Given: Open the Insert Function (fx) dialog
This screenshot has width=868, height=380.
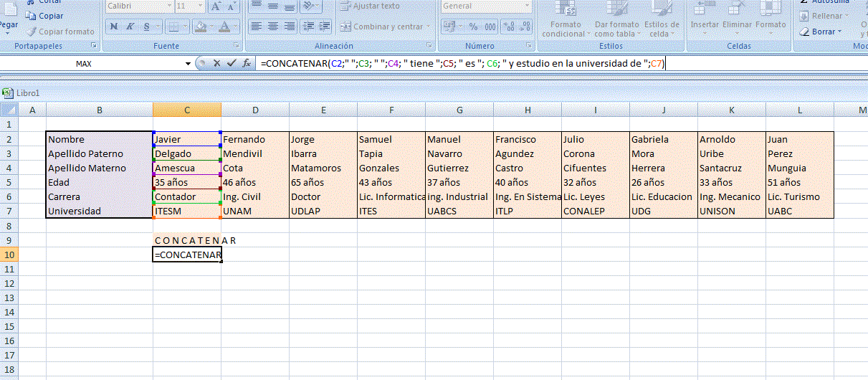Looking at the screenshot, I should (246, 63).
